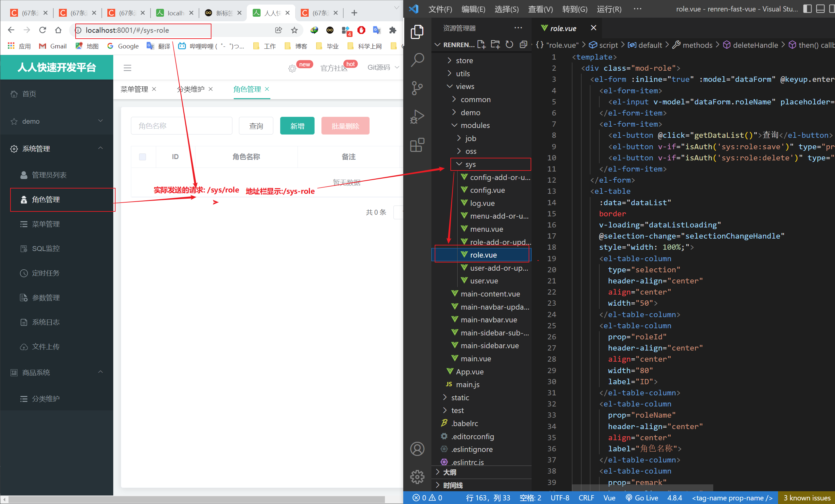Collapse the 系统管理 sidebar menu
835x504 pixels.
[x=57, y=149]
